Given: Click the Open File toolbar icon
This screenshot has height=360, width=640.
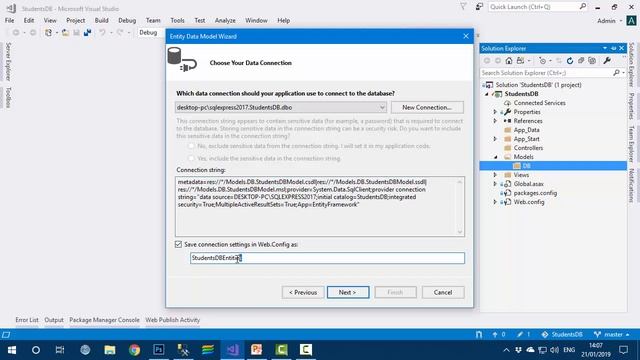Looking at the screenshot, I should (65, 33).
